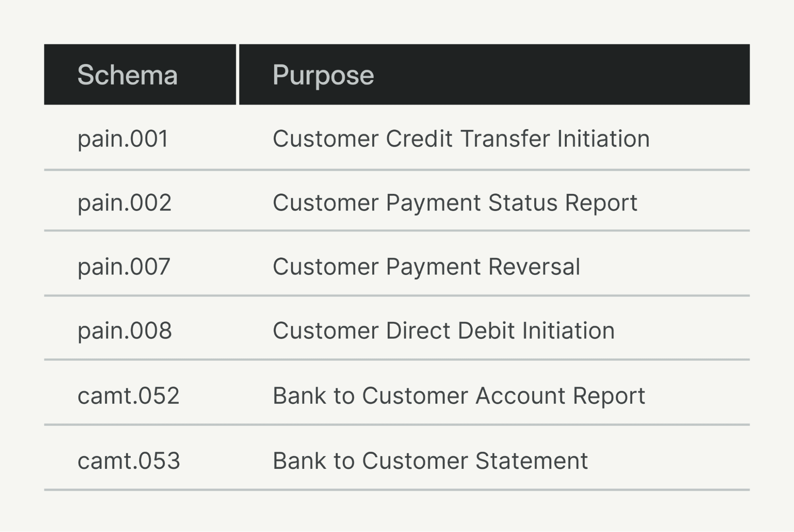This screenshot has width=794, height=532.
Task: Select the camt.053 schema entry
Action: [x=129, y=461]
